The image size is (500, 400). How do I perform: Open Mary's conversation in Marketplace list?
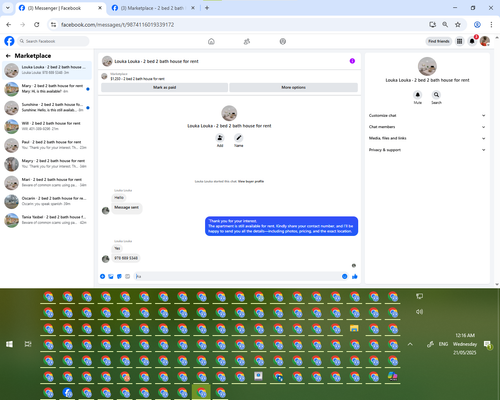[47, 89]
